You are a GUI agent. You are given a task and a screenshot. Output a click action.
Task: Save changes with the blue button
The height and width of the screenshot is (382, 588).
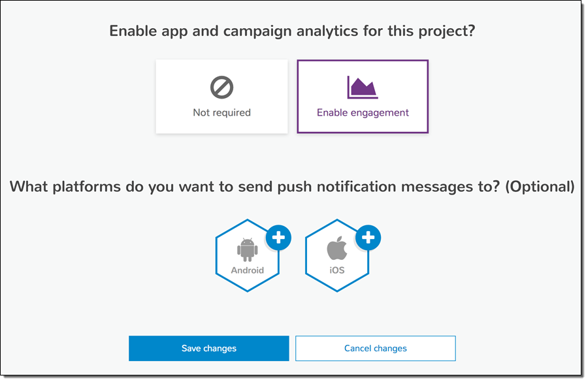click(209, 348)
